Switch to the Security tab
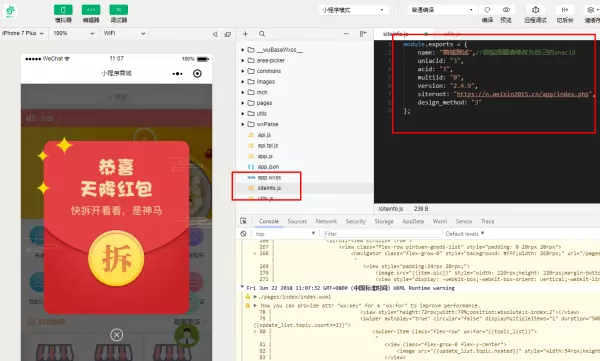The height and width of the screenshot is (361, 600). 355,221
